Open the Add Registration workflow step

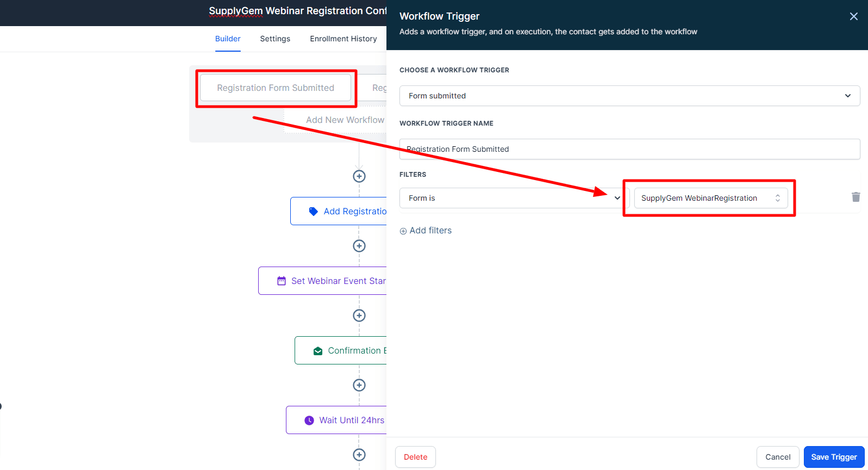(339, 211)
